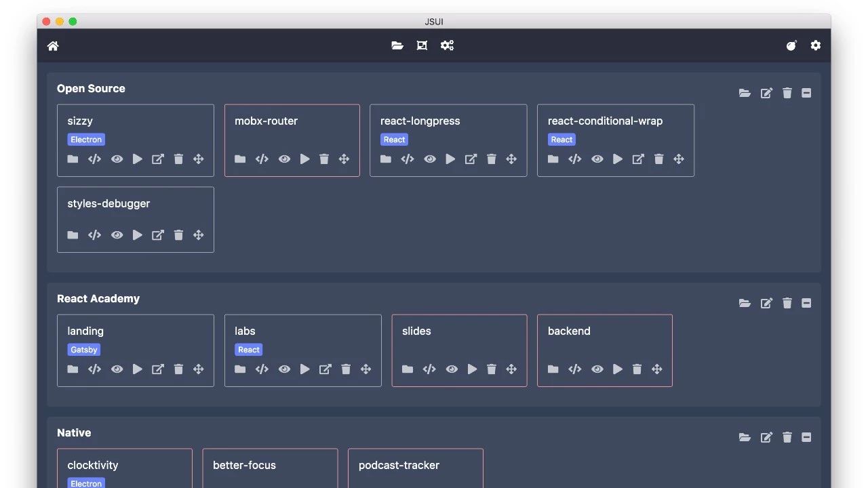The height and width of the screenshot is (488, 868).
Task: Select the better-focus project title
Action: point(244,465)
